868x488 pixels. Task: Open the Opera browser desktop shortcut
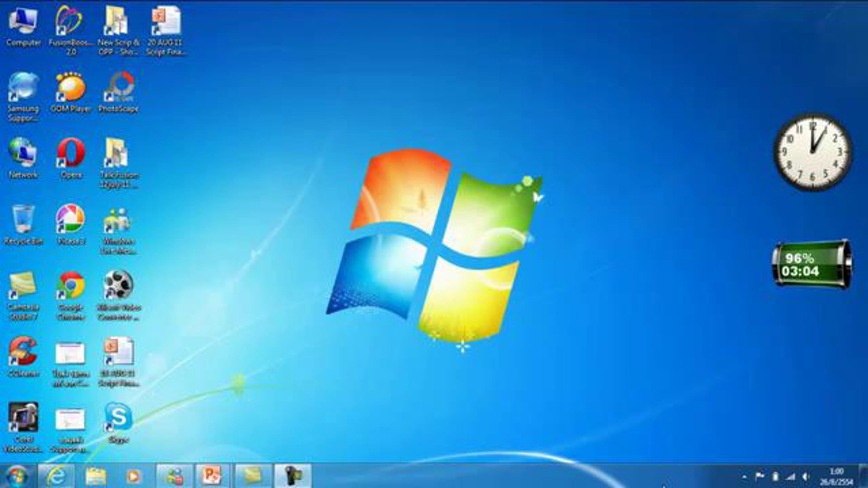(x=71, y=153)
